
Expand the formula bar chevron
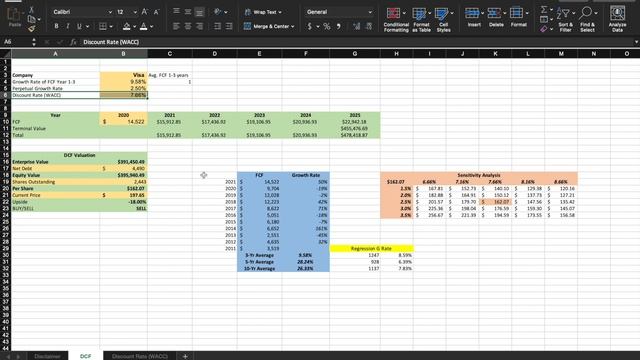click(636, 42)
